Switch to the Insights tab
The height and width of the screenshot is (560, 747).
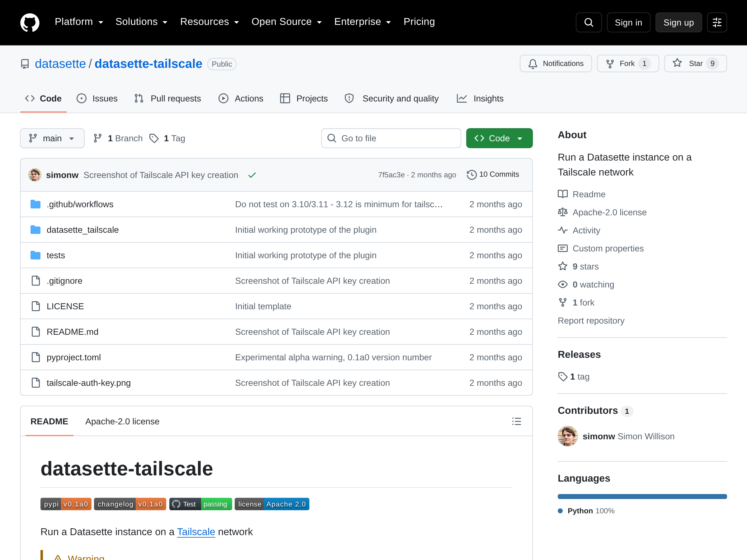480,99
